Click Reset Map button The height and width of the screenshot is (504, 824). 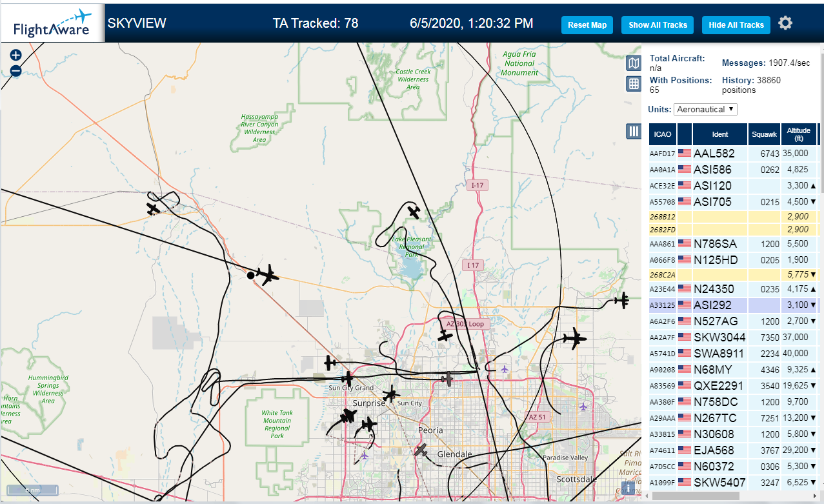point(587,25)
